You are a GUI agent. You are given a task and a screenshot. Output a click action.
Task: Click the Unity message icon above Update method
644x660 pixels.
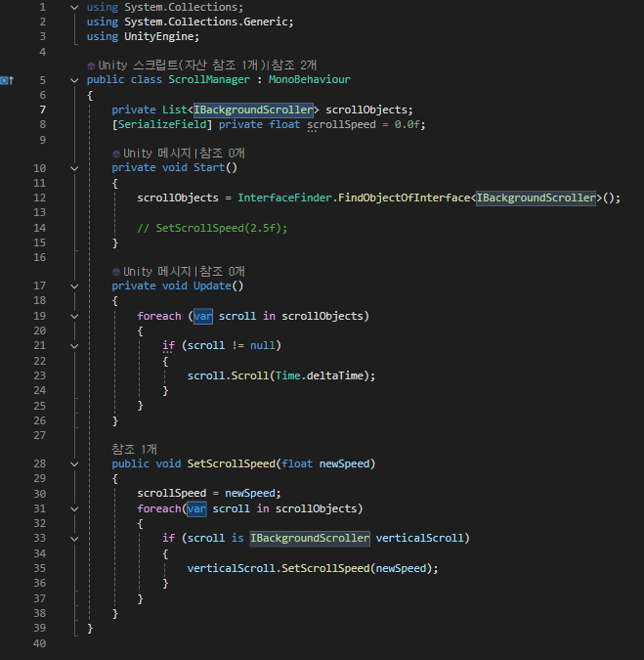116,272
